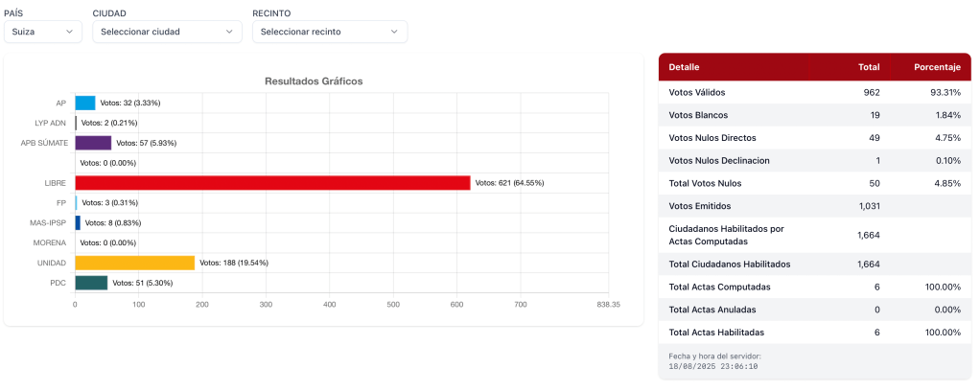This screenshot has width=980, height=391.
Task: Click the LIBRE votes label 621 (64.55%)
Action: click(x=509, y=183)
